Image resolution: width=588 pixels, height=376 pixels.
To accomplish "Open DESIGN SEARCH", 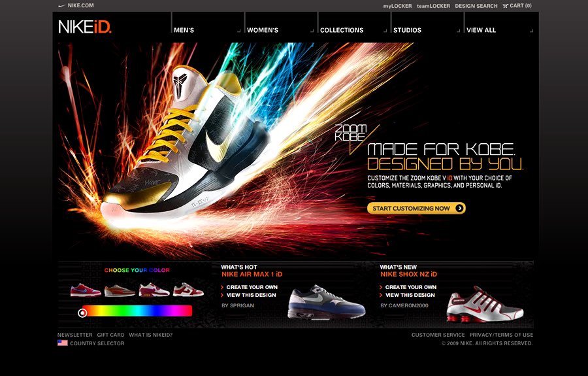I will [476, 6].
